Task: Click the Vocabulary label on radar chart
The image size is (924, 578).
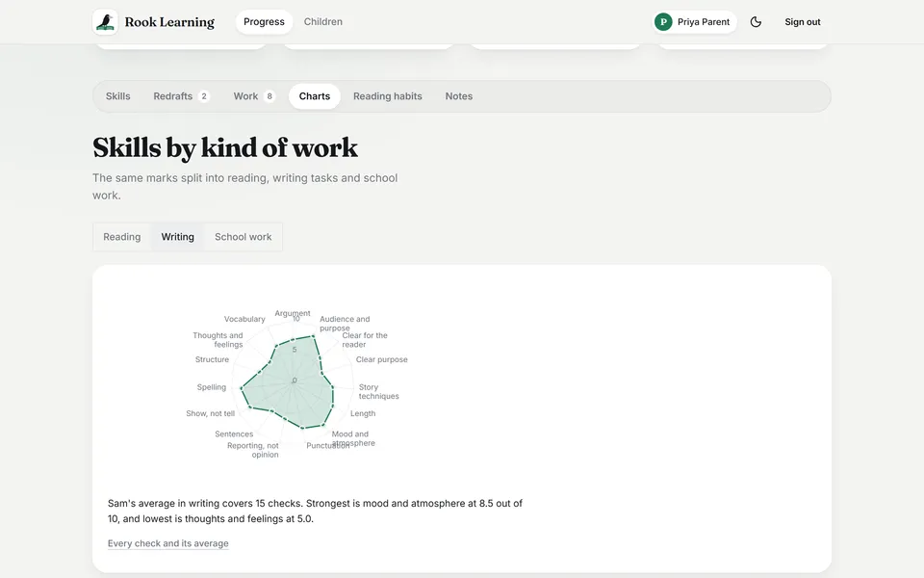Action: [x=244, y=319]
